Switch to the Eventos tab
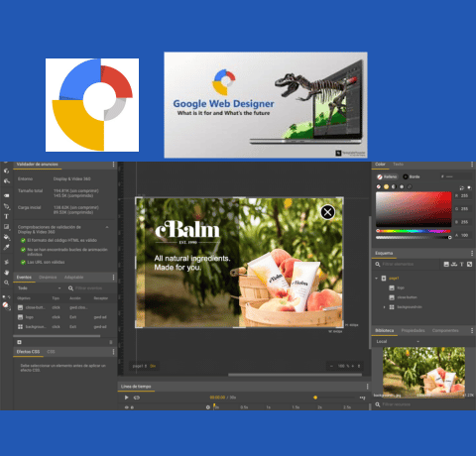The width and height of the screenshot is (476, 456). point(24,278)
